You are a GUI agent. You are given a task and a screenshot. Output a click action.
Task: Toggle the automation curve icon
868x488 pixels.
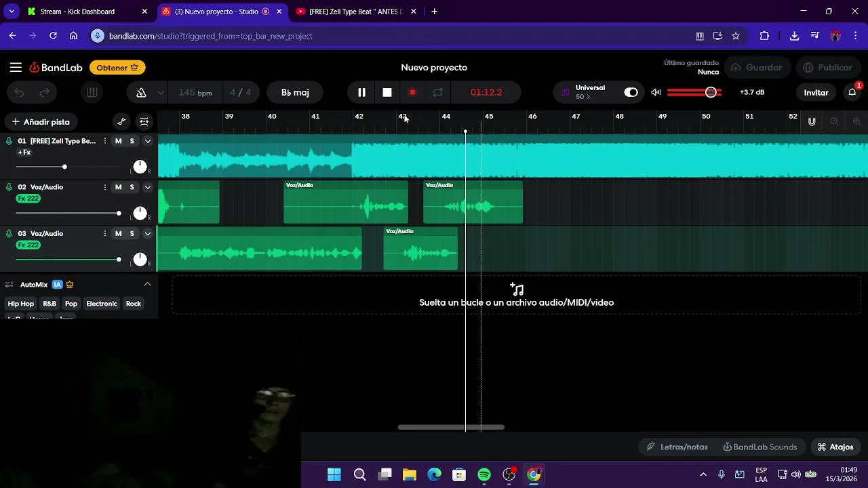pos(121,122)
